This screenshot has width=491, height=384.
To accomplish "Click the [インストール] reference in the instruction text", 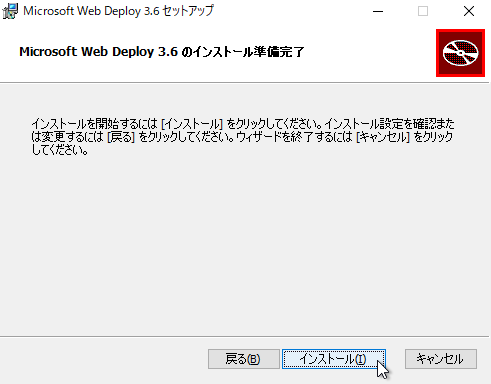I will (192, 124).
